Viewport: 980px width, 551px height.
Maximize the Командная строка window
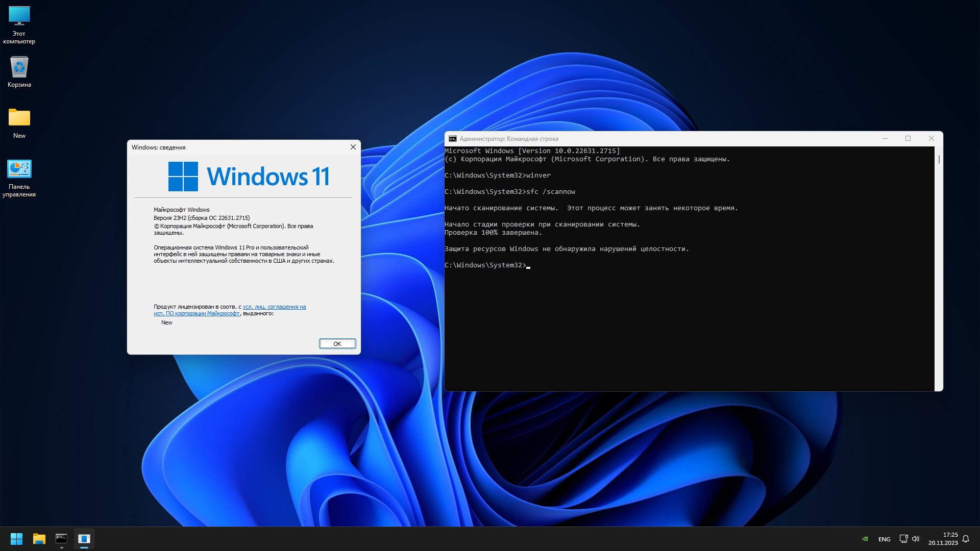(908, 138)
